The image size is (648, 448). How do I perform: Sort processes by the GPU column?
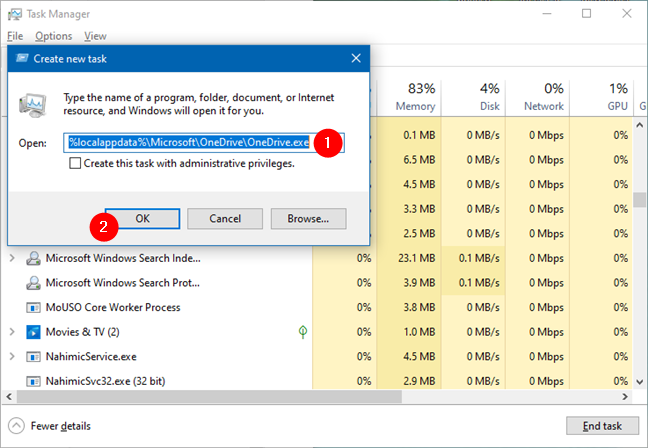coord(602,98)
